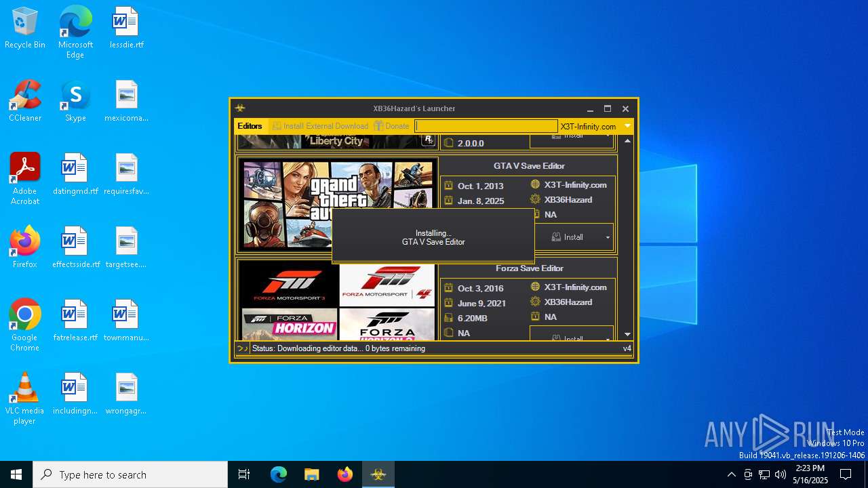Click the Status: Downloading editor data text
Viewport: 868px width, 488px height.
338,348
